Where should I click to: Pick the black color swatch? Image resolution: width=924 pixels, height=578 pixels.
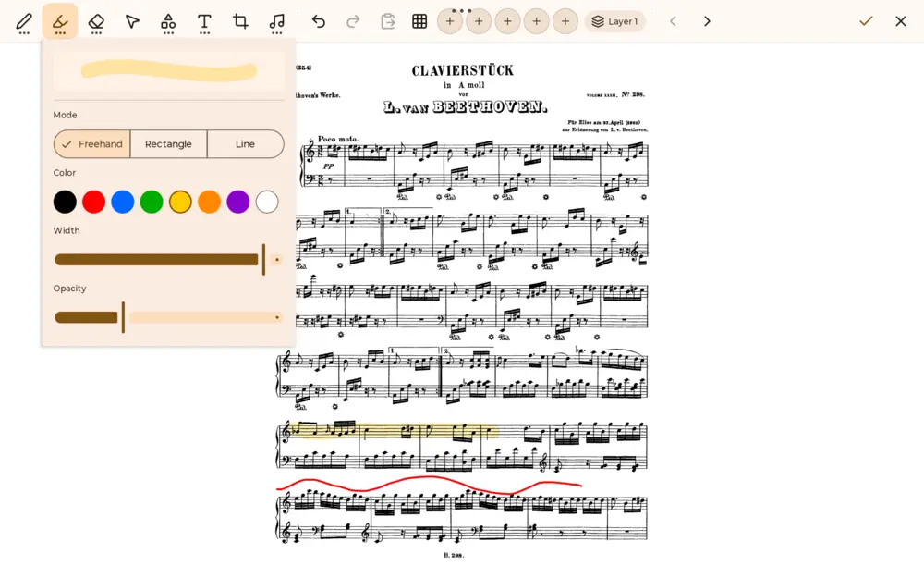[x=65, y=202]
